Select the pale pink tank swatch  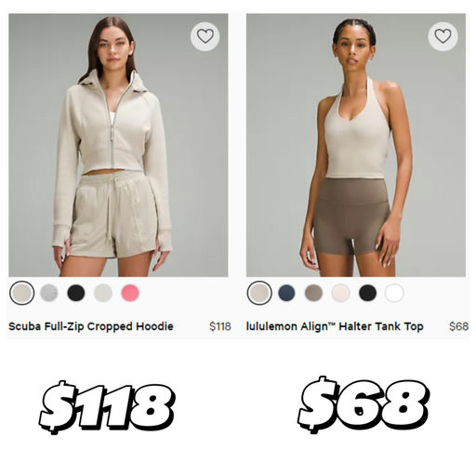click(340, 293)
